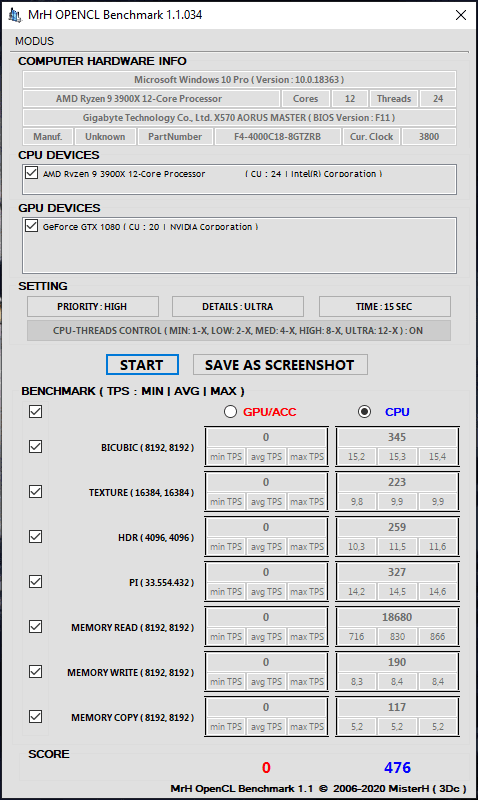This screenshot has width=478, height=800.
Task: Uncheck the BICUBIC benchmark checkbox
Action: 35,447
